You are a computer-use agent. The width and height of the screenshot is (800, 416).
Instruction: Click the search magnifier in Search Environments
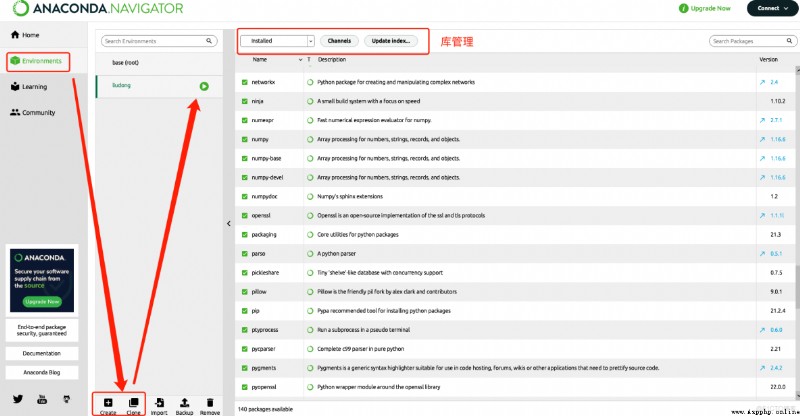[209, 41]
